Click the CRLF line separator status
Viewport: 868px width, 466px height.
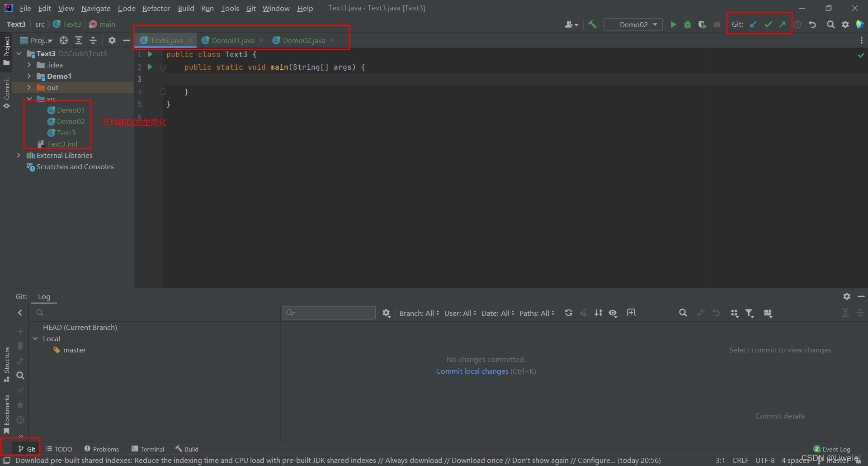point(740,460)
